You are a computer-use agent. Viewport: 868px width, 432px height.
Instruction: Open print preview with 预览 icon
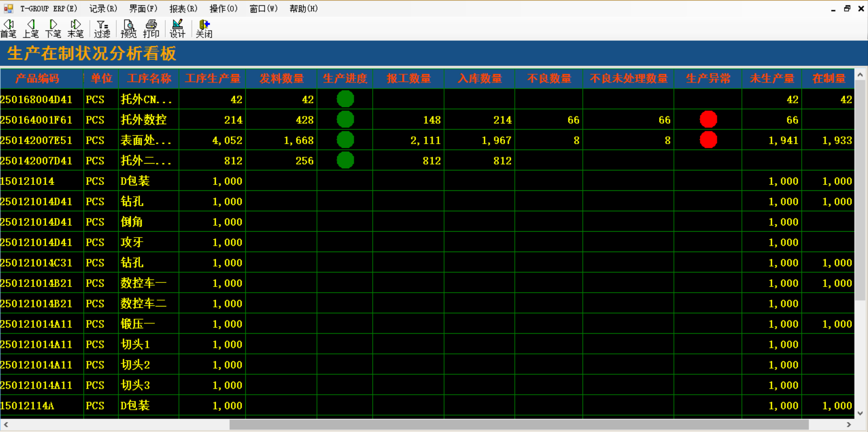pos(129,29)
